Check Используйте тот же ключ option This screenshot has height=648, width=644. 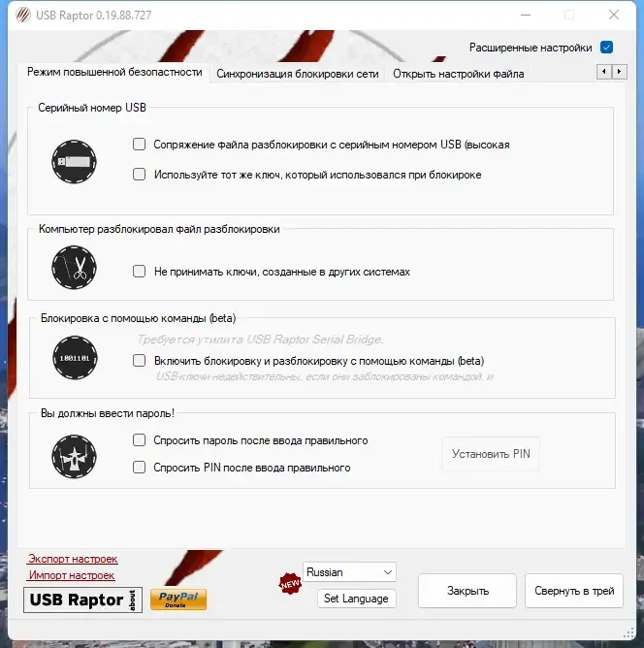tap(140, 174)
